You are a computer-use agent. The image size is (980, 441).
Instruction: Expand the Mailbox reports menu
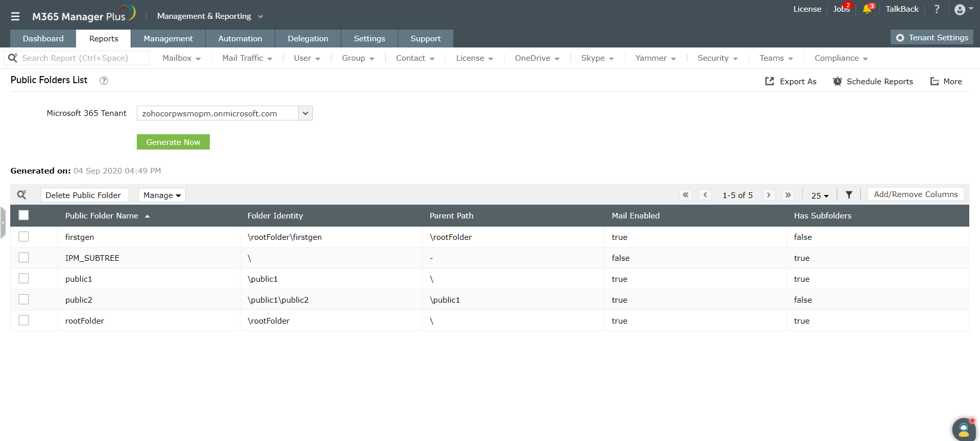[181, 58]
